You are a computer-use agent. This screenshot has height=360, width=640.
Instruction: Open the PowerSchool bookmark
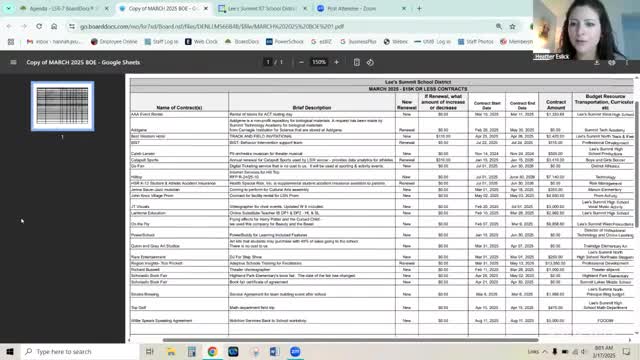[x=284, y=42]
